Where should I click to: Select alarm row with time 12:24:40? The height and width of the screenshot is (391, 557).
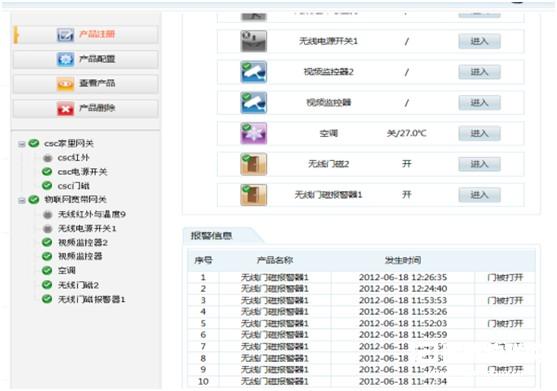click(362, 289)
